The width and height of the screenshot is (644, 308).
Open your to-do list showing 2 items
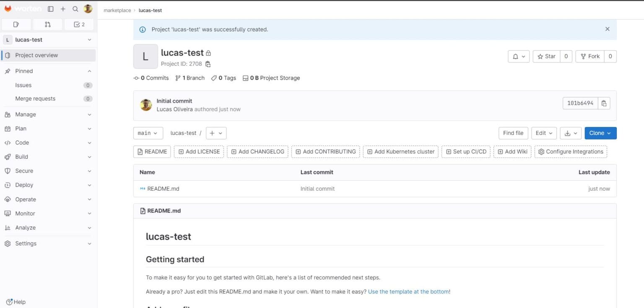pyautogui.click(x=79, y=24)
